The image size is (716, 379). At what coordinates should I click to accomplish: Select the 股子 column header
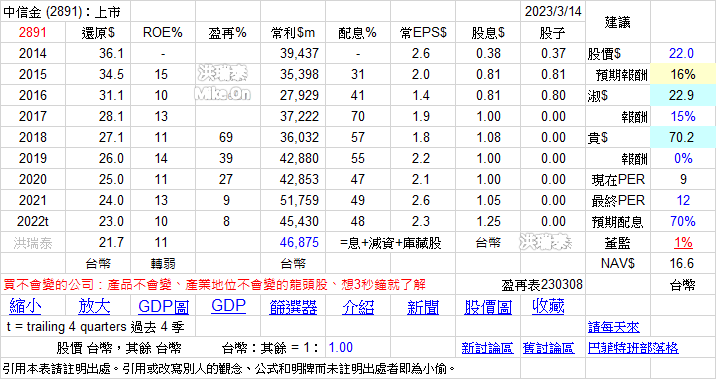pos(552,32)
